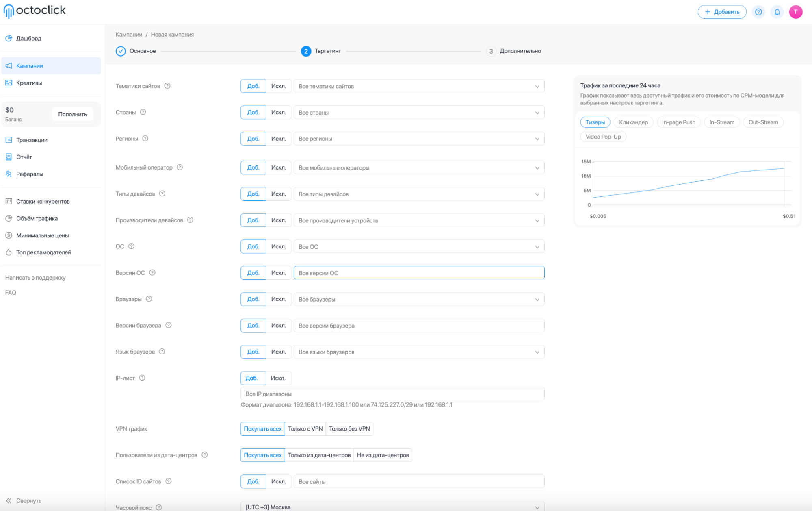The height and width of the screenshot is (511, 812).
Task: Click the Пополнить balance button
Action: [x=72, y=114]
